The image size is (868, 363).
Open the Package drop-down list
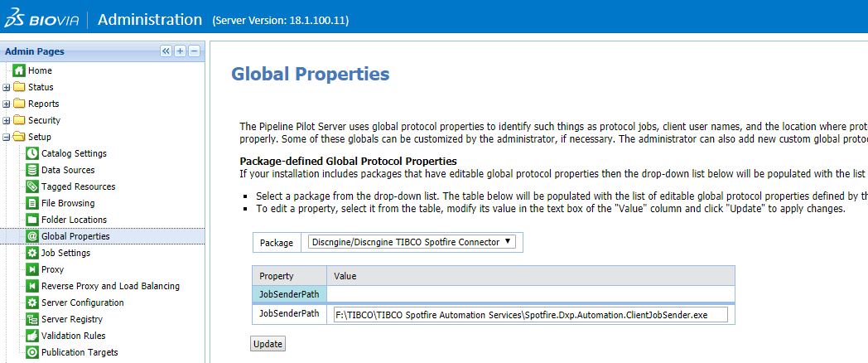(x=412, y=242)
